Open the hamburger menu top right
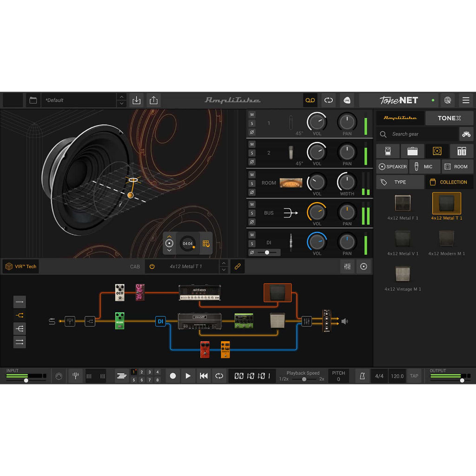 465,100
